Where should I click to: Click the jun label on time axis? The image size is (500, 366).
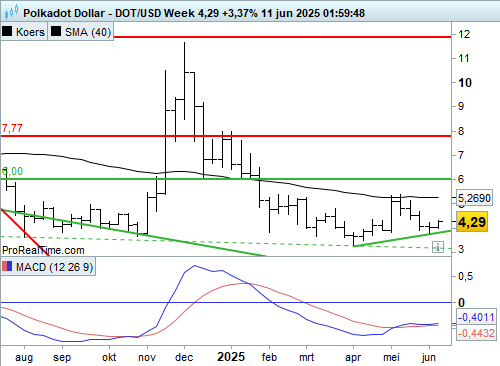pyautogui.click(x=429, y=357)
